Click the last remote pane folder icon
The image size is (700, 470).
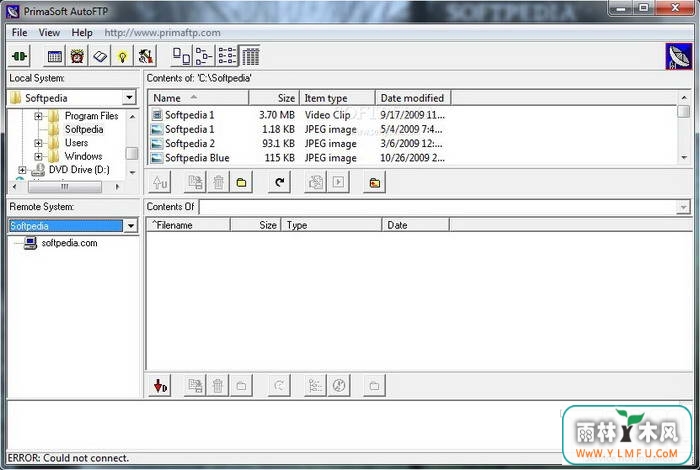click(375, 385)
